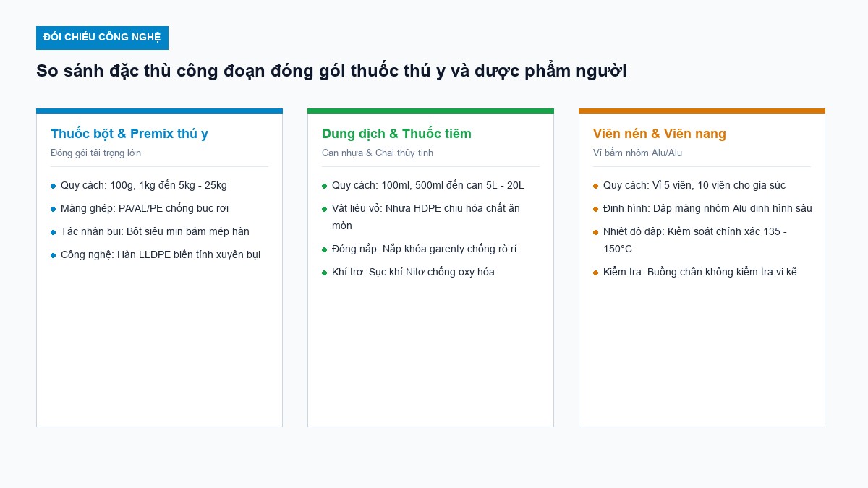The image size is (868, 488).
Task: Select the slide title about đóng gói thuốc thú y
Action: pos(331,71)
